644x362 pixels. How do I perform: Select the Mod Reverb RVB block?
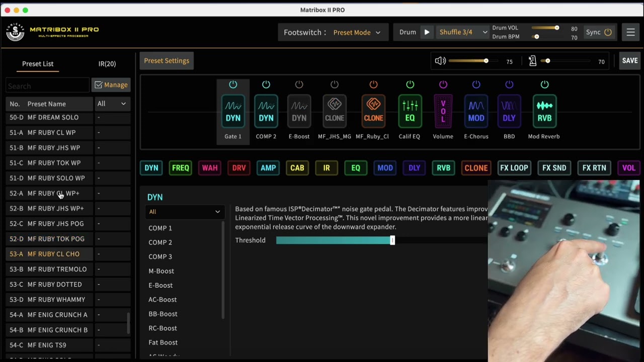point(544,112)
